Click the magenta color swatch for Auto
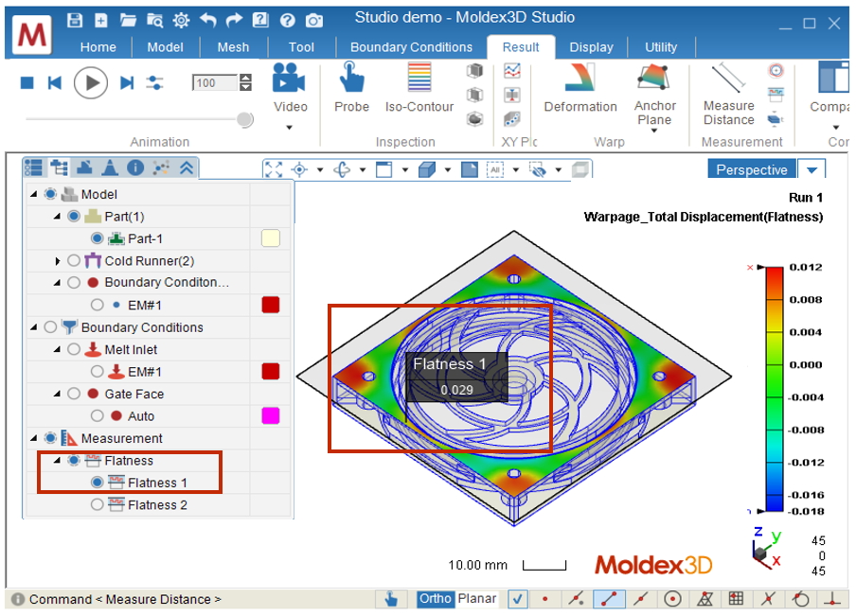The image size is (856, 616). [x=270, y=415]
